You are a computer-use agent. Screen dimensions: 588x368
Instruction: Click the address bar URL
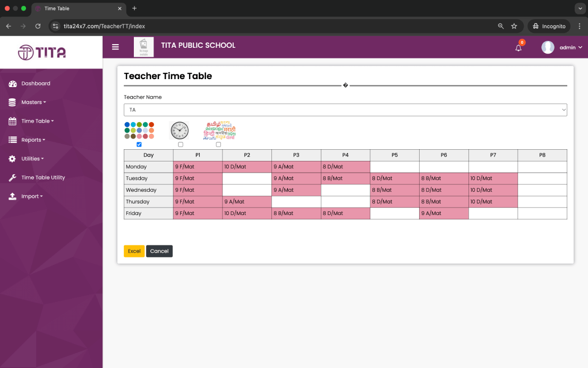click(x=104, y=26)
